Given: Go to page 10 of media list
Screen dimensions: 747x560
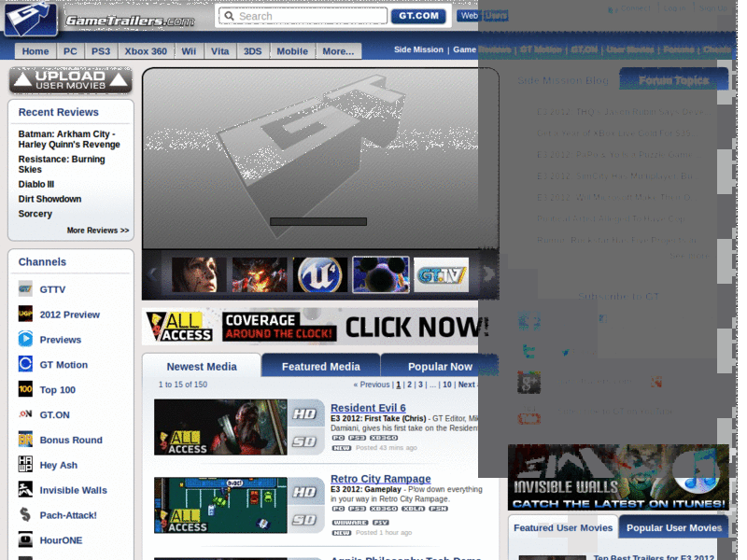Looking at the screenshot, I should click(x=447, y=385).
